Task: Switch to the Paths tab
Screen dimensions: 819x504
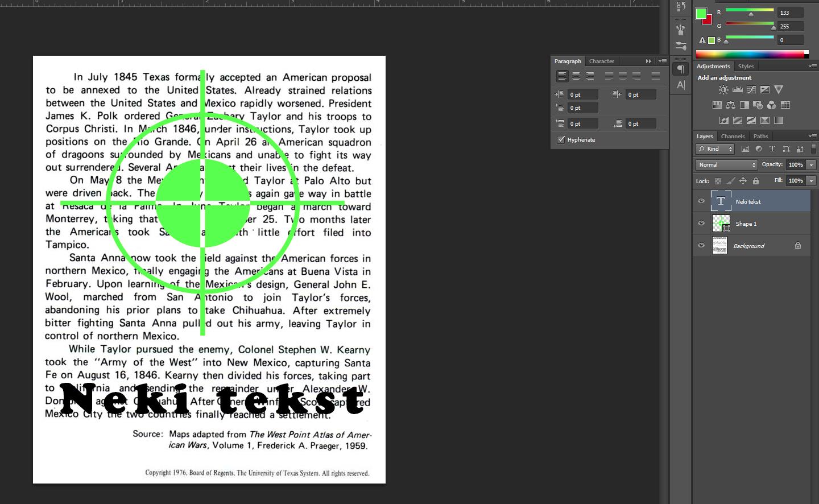Action: (760, 137)
